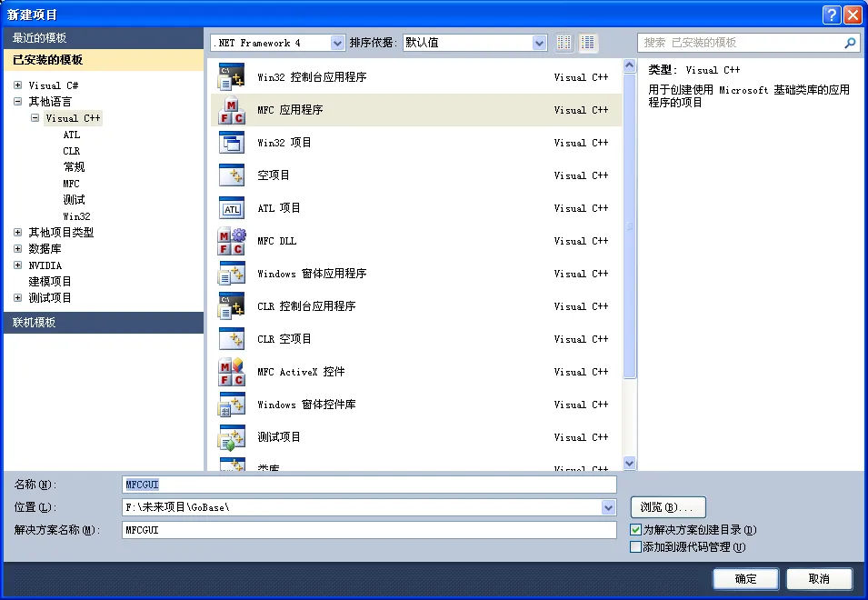
Task: Select MFC in the category tree
Action: tap(72, 184)
